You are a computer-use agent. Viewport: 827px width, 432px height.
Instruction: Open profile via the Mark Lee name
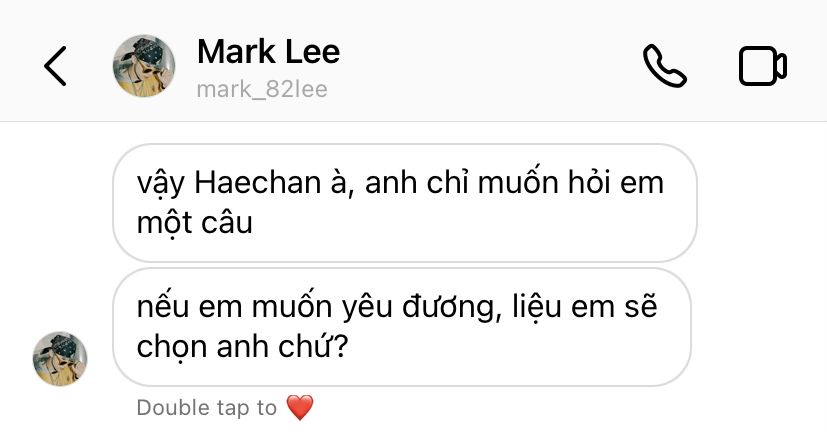268,52
